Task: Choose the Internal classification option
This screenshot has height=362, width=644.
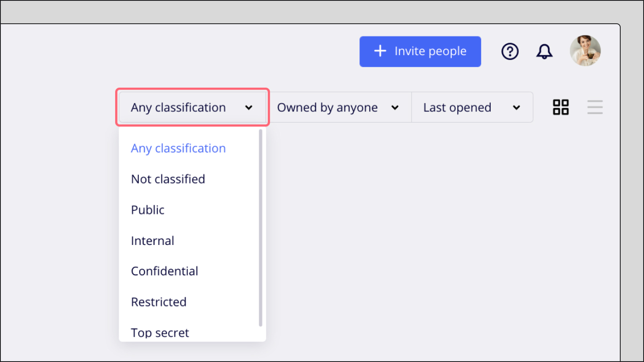Action: click(x=152, y=240)
